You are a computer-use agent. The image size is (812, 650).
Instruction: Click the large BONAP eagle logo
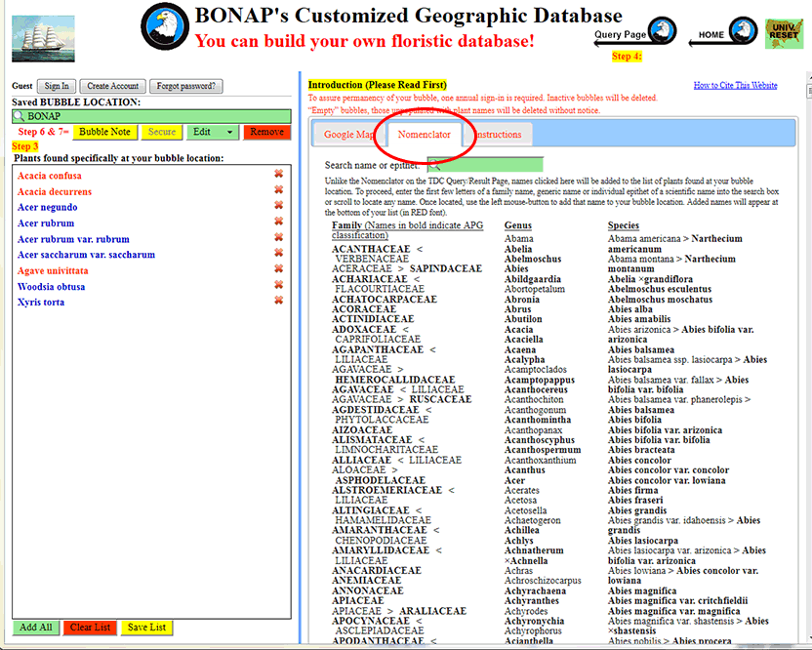[x=165, y=26]
